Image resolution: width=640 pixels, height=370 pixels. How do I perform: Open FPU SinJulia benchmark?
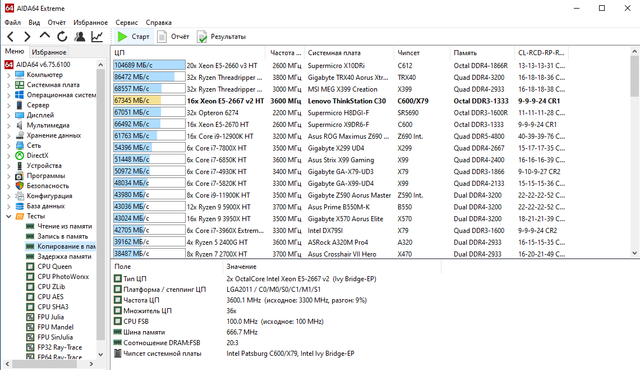(49, 337)
